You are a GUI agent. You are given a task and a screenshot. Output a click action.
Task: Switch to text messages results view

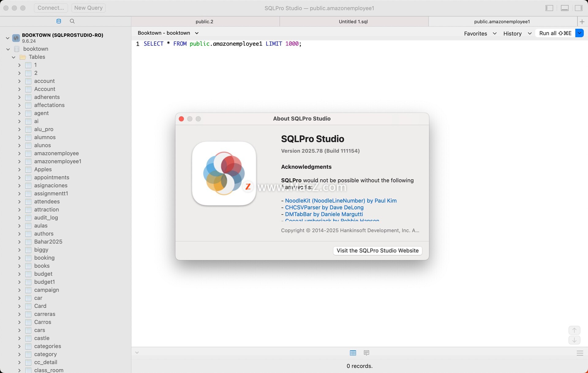click(x=366, y=353)
